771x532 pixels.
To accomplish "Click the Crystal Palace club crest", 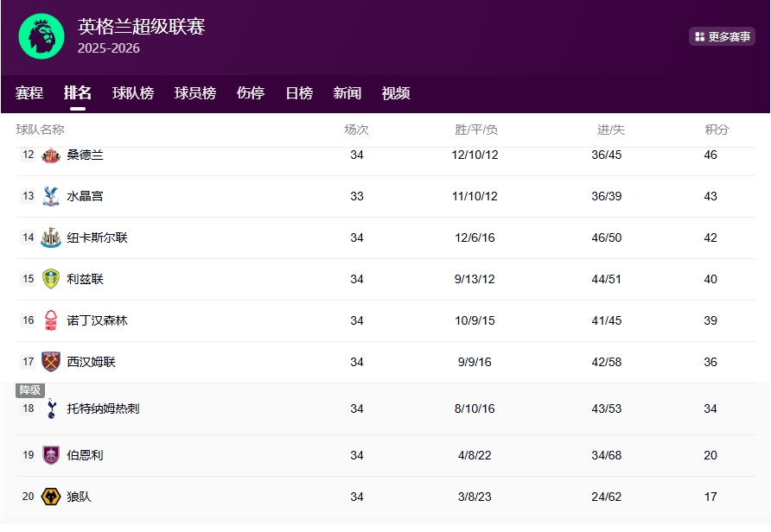I will pyautogui.click(x=51, y=196).
